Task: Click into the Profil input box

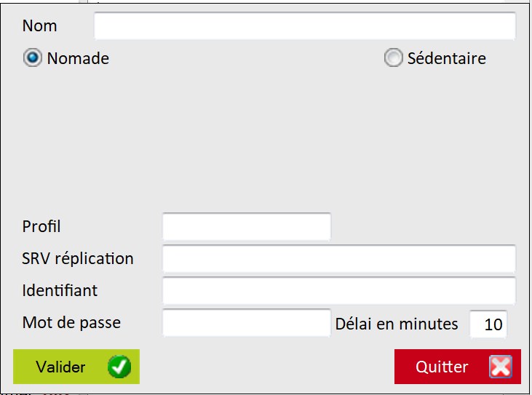Action: click(246, 226)
